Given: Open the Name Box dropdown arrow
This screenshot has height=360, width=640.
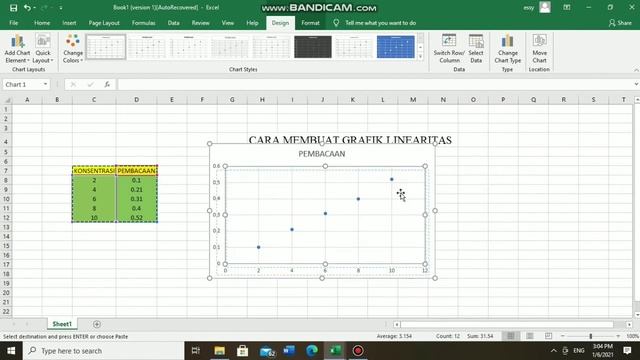Looking at the screenshot, I should [x=45, y=84].
